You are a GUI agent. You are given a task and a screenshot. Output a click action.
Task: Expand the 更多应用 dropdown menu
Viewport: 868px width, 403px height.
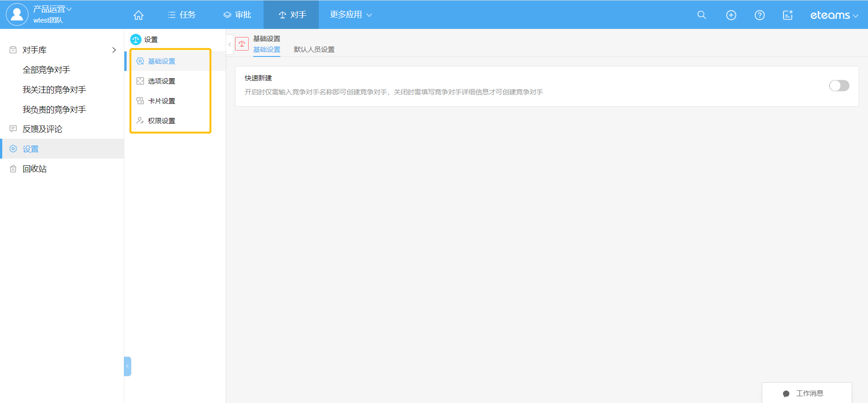pos(351,15)
